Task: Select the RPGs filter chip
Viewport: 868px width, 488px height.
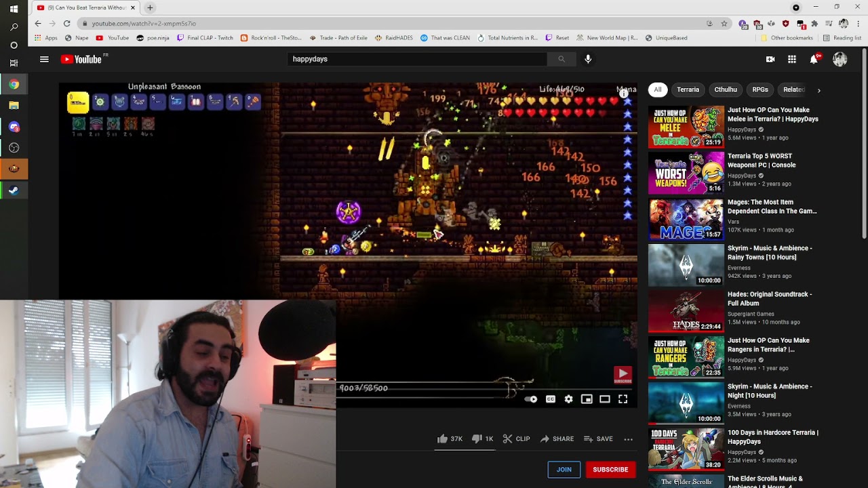Action: (760, 89)
